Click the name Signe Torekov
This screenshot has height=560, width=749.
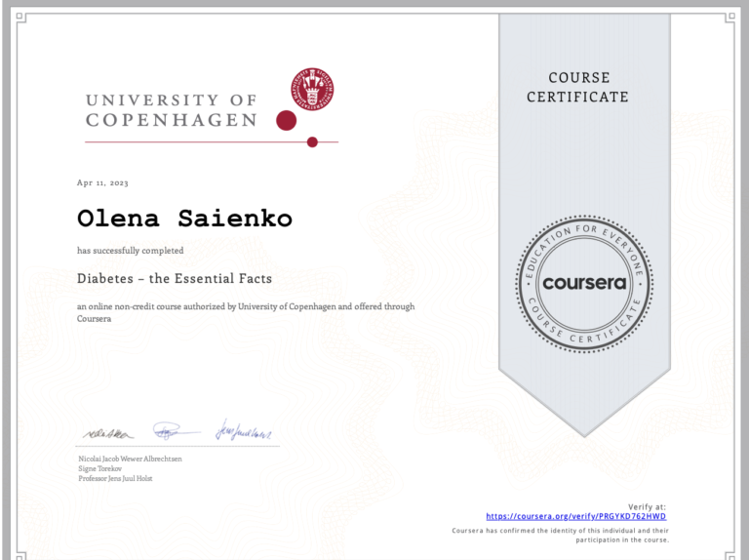[x=99, y=468]
